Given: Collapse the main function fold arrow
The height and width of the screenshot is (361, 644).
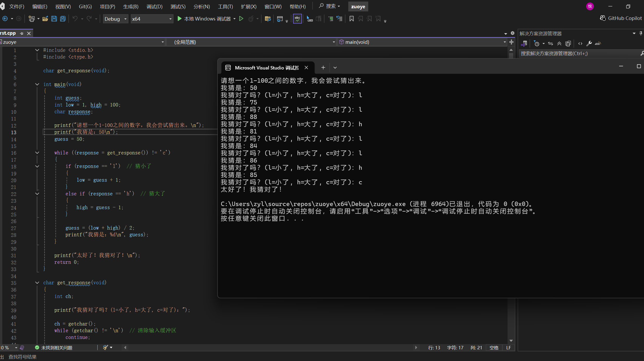Looking at the screenshot, I should [37, 84].
